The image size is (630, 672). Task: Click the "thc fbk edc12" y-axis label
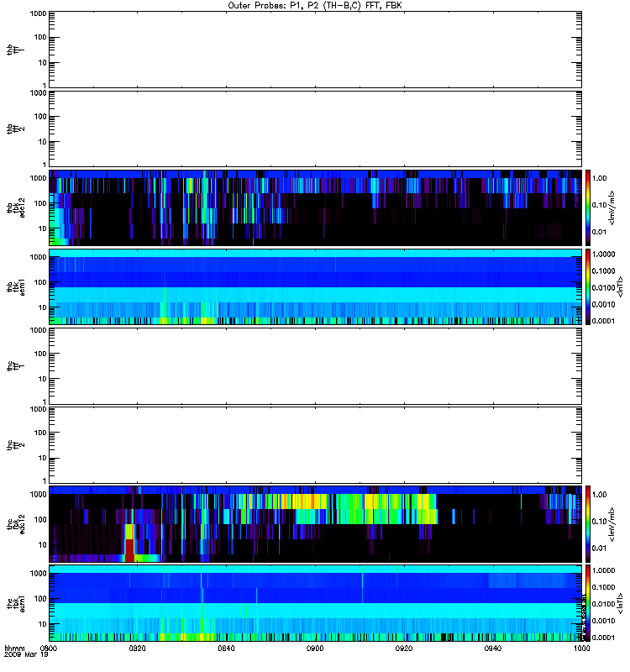coord(15,524)
